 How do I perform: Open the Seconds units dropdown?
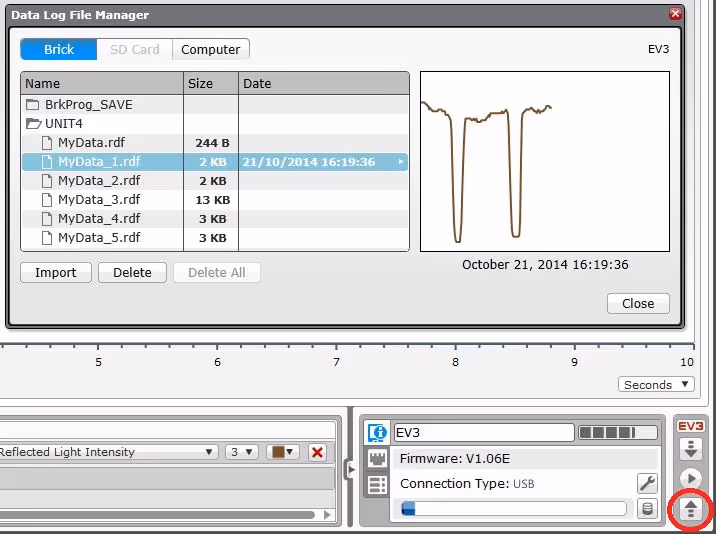tap(656, 385)
